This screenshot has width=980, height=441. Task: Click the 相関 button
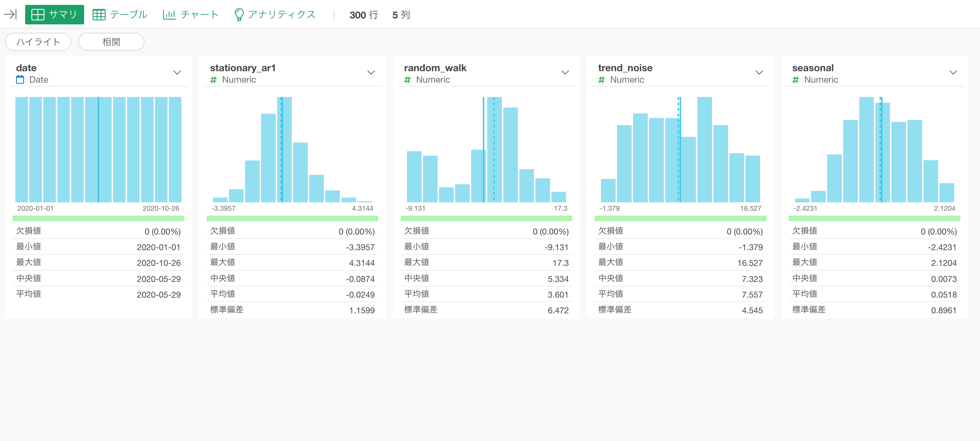(x=111, y=42)
